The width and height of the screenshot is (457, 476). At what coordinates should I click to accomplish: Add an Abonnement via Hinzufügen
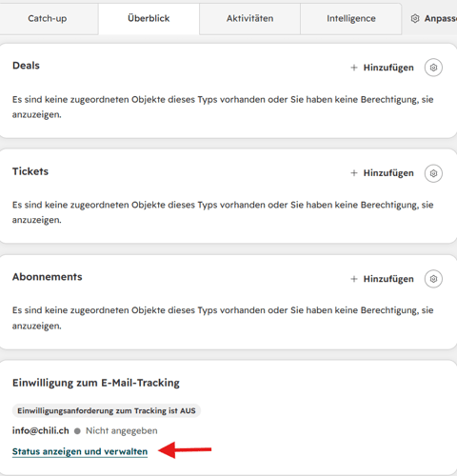(383, 279)
